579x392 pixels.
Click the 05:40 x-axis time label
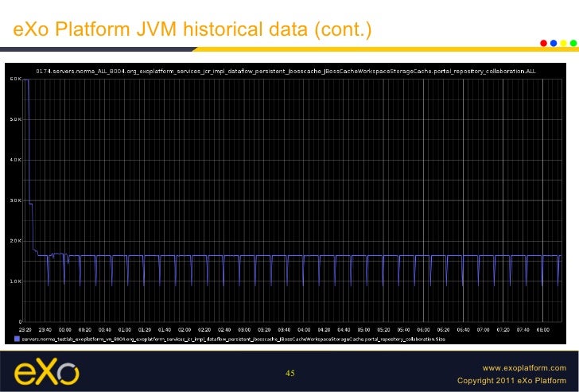pos(403,330)
